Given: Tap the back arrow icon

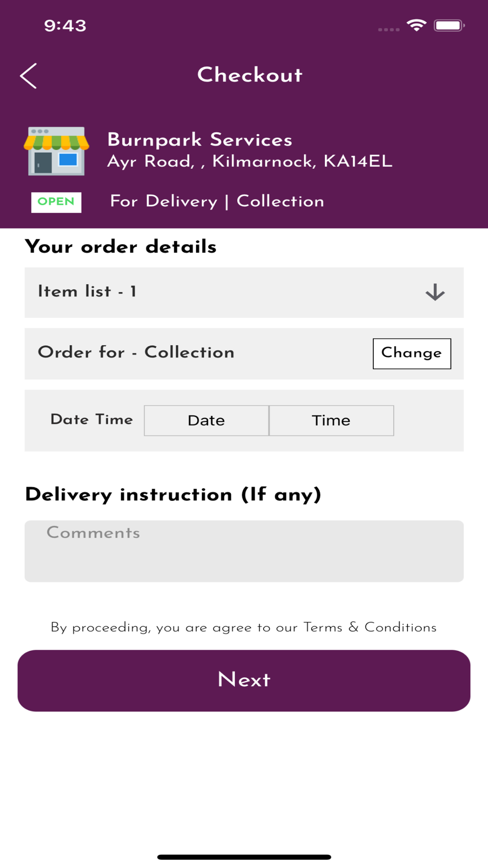Looking at the screenshot, I should [x=28, y=76].
